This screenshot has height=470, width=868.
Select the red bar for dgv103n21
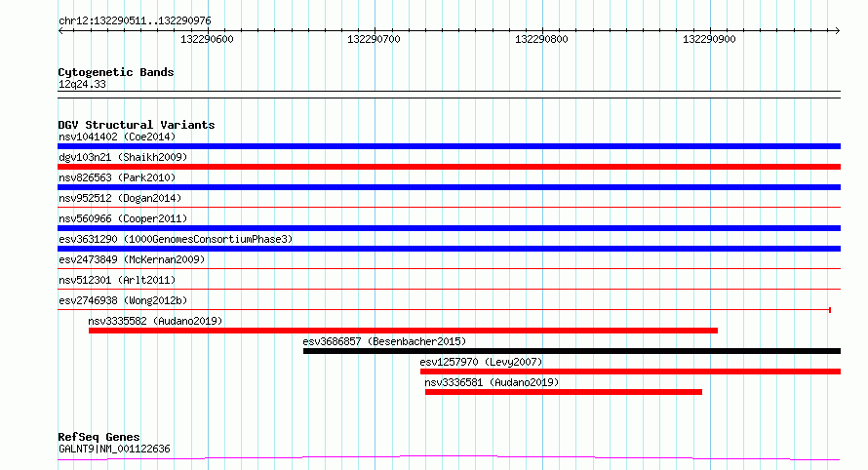(x=449, y=167)
